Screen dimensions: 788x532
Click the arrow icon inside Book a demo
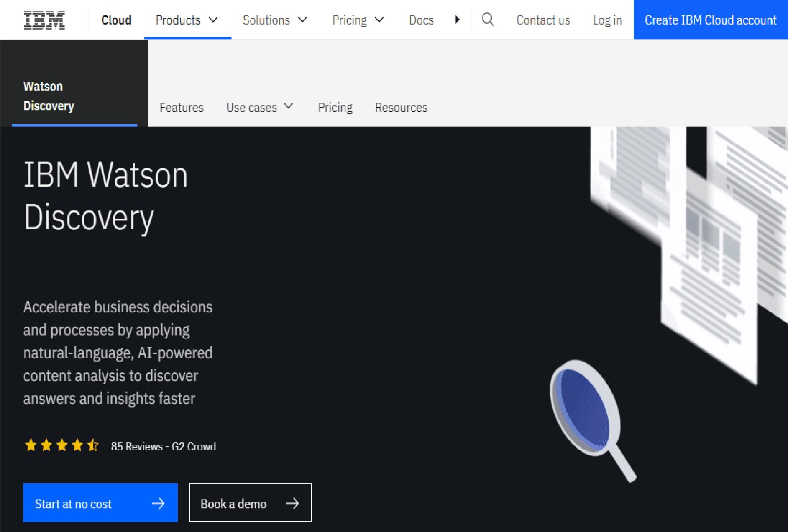(293, 503)
